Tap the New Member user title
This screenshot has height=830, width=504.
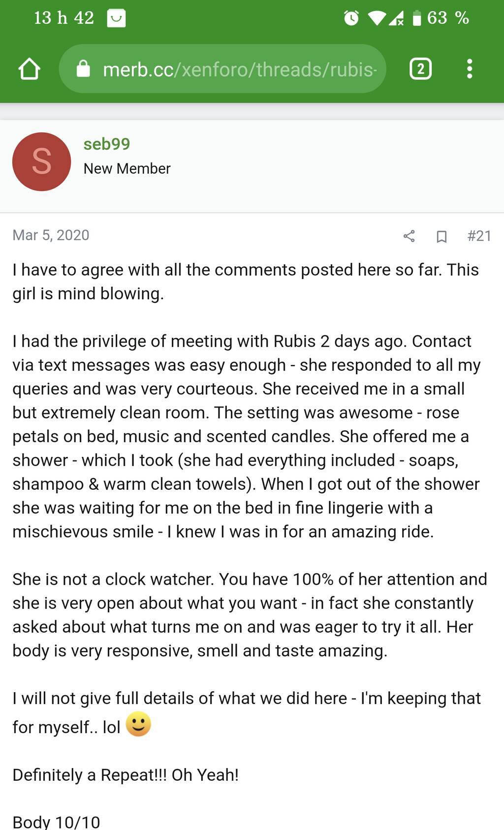[x=127, y=168]
